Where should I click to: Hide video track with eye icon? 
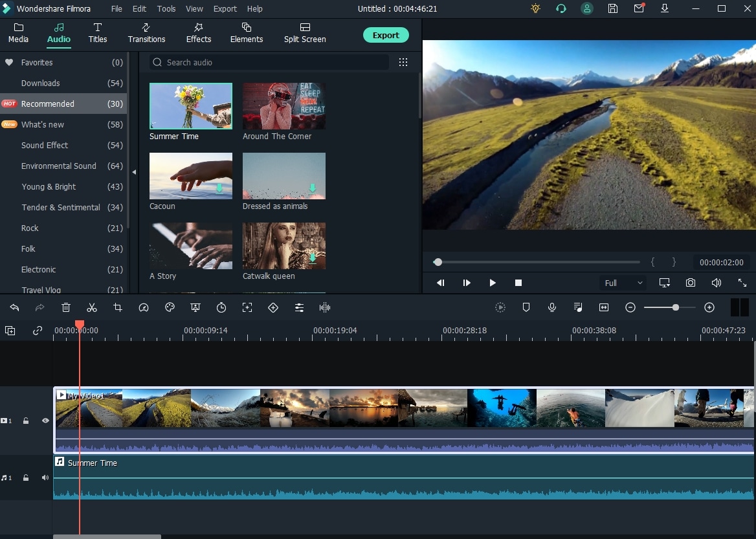45,421
